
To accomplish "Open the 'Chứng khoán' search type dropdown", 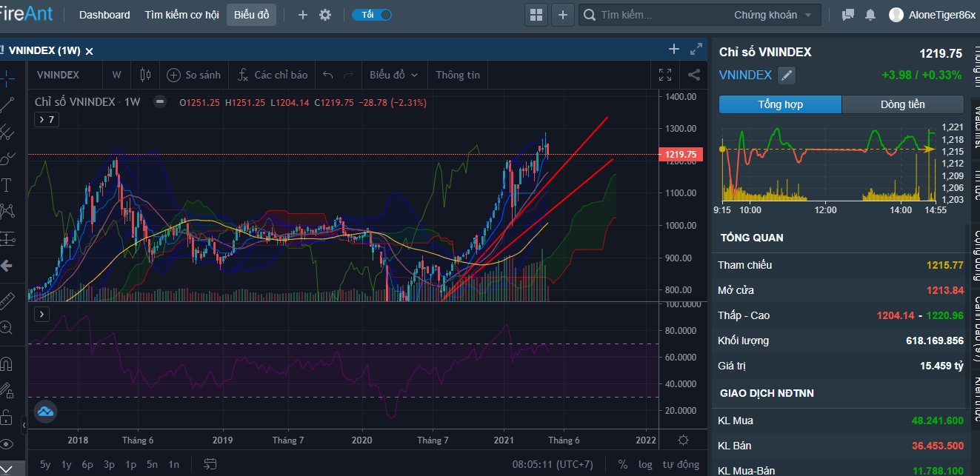I will coord(773,15).
